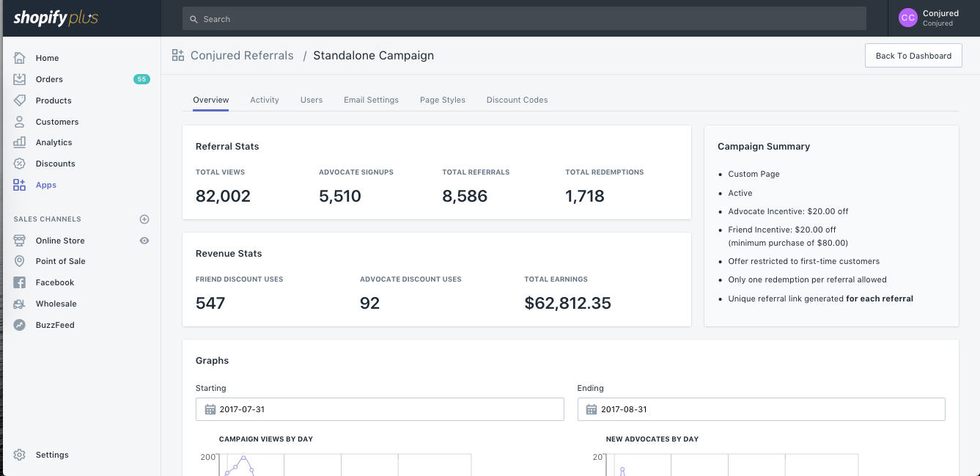Open the Starting date picker showing 2017-07-31
This screenshot has height=476, width=980.
(380, 409)
